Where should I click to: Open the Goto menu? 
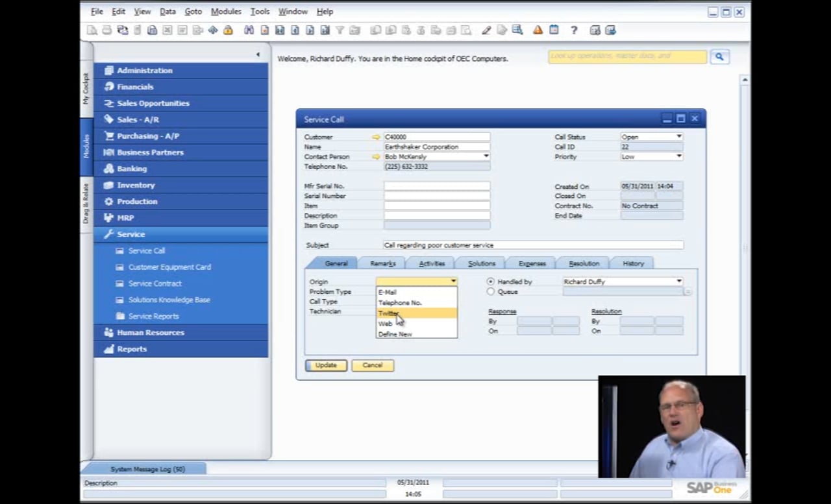(x=193, y=12)
